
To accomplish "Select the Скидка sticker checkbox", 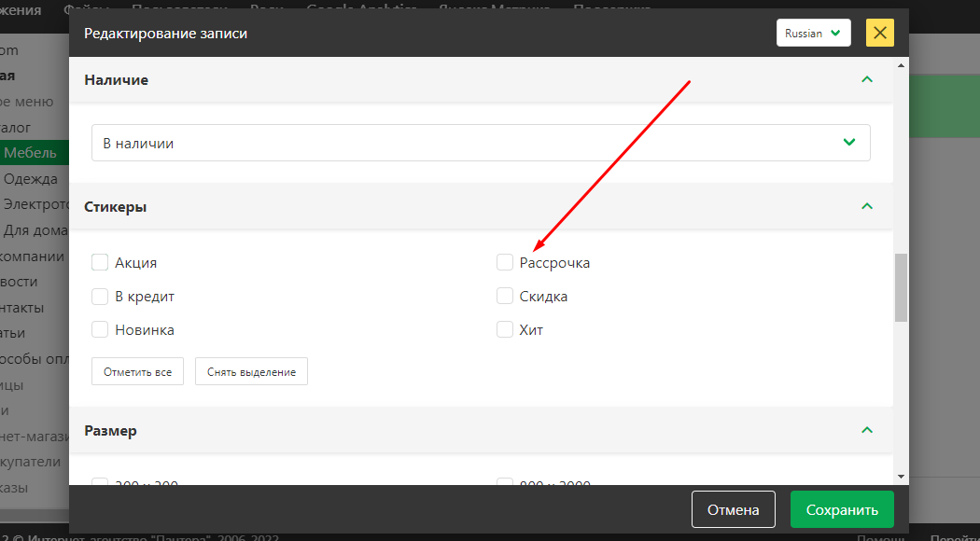I will 505,297.
